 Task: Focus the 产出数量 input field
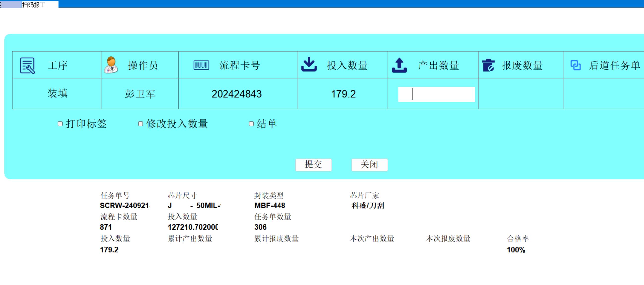coord(436,94)
